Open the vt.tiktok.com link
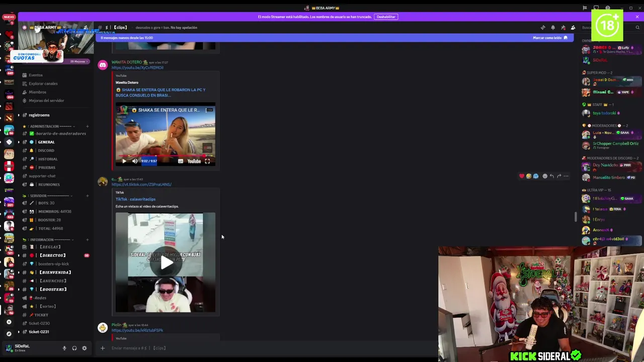The image size is (644, 362). point(141,185)
